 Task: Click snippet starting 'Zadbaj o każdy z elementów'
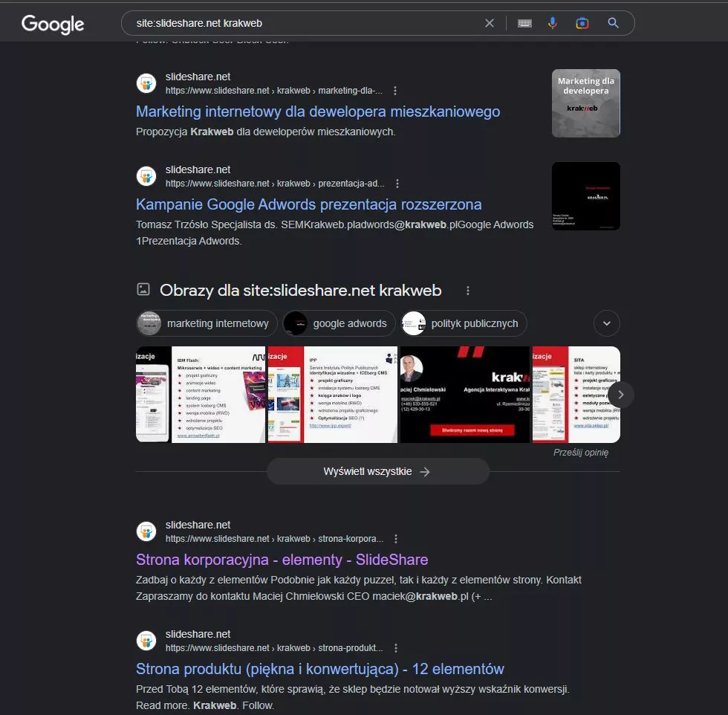point(358,588)
